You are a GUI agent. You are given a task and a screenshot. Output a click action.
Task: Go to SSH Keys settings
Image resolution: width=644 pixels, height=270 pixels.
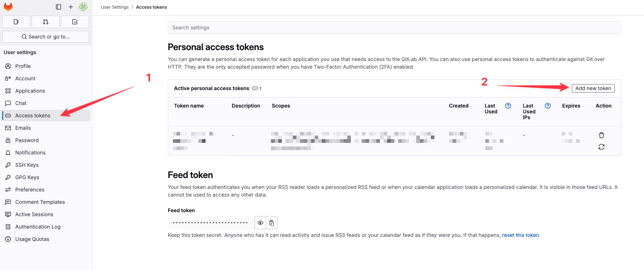27,165
